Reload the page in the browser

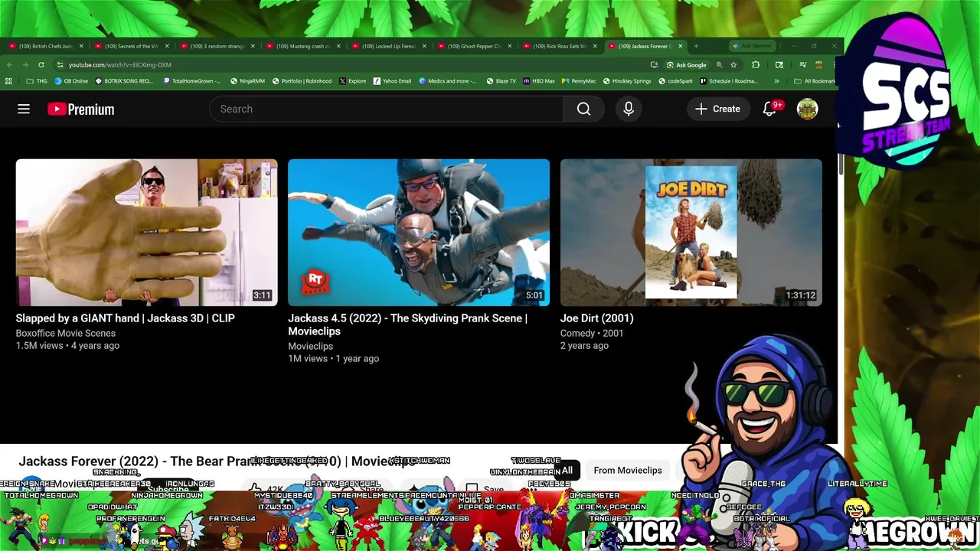tap(41, 65)
